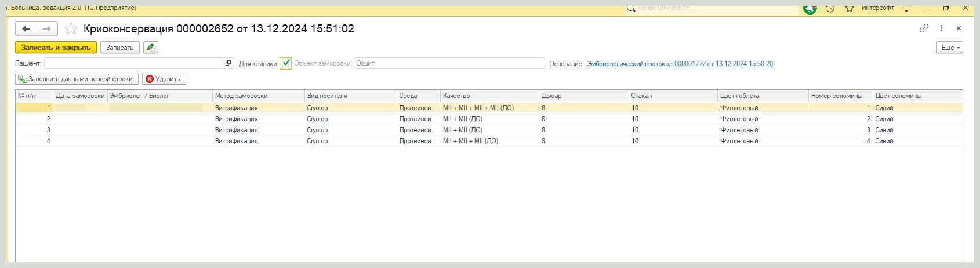Click the Интерсофт user name
Viewport: 980px width, 268px height.
(877, 8)
